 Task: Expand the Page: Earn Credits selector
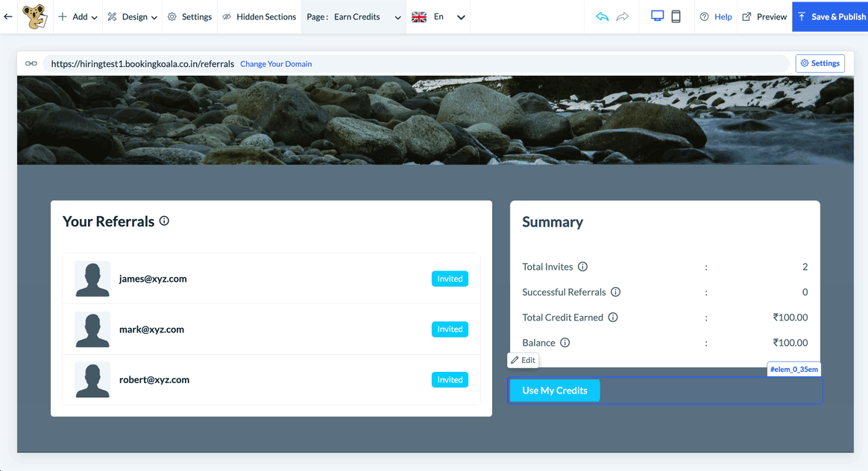[x=353, y=16]
